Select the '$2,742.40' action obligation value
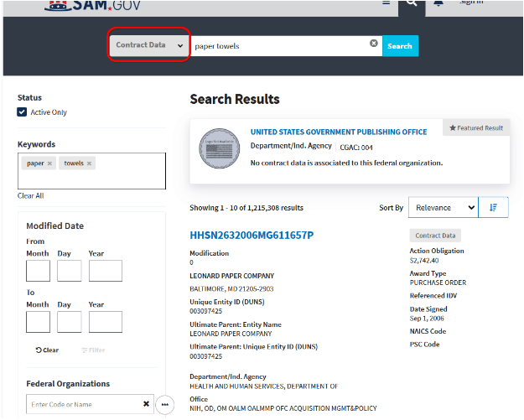This screenshot has width=524, height=420. click(424, 261)
